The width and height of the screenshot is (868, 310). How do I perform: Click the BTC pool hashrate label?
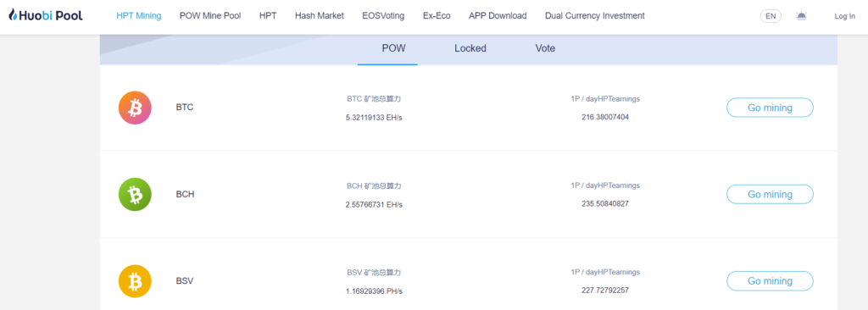(x=374, y=99)
